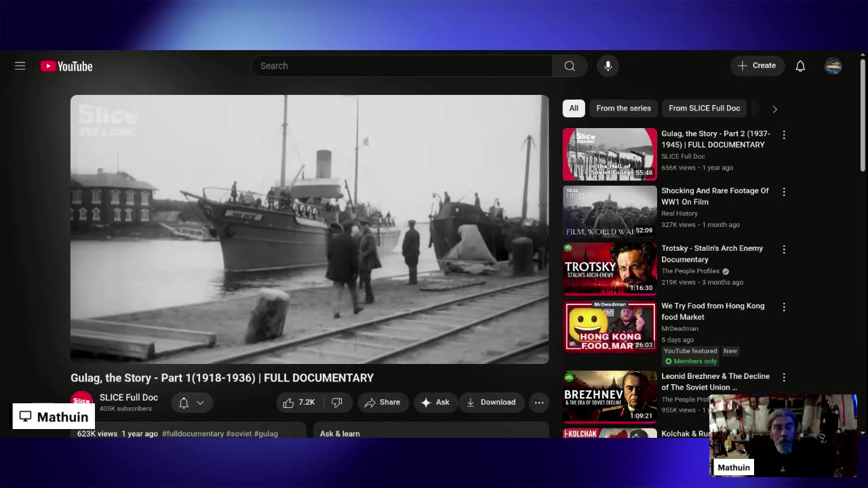Open options menu for Gulag Part 2 video
This screenshot has height=488, width=868.
point(784,135)
